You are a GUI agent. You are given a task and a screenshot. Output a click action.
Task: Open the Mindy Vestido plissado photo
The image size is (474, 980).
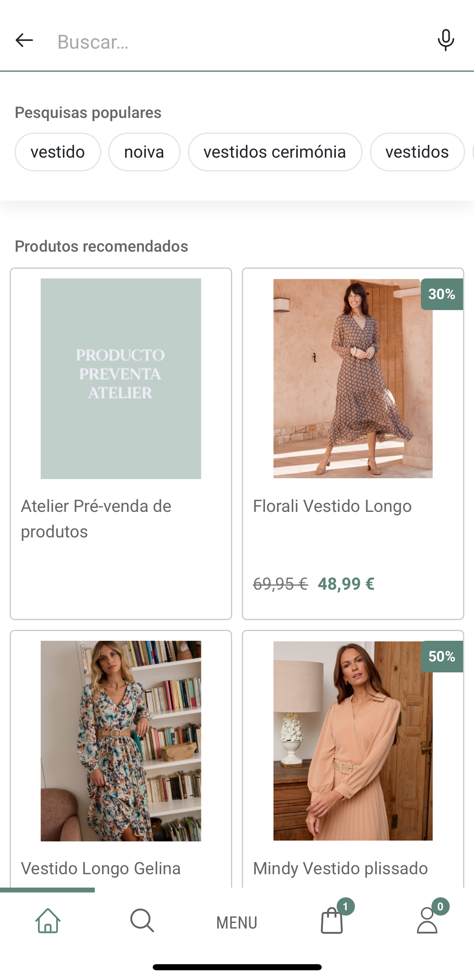click(x=353, y=741)
